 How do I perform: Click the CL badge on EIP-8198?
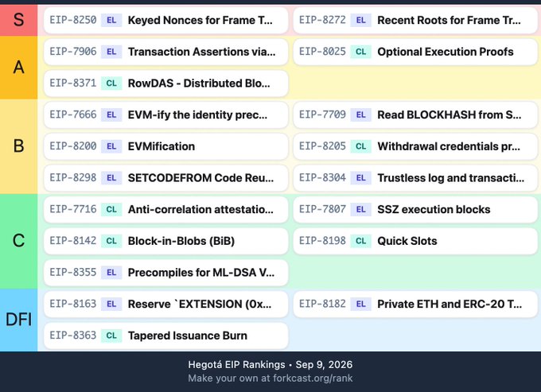coord(361,241)
